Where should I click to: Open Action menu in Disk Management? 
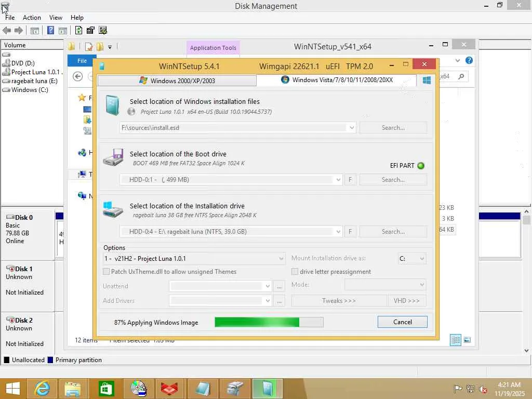click(x=32, y=18)
